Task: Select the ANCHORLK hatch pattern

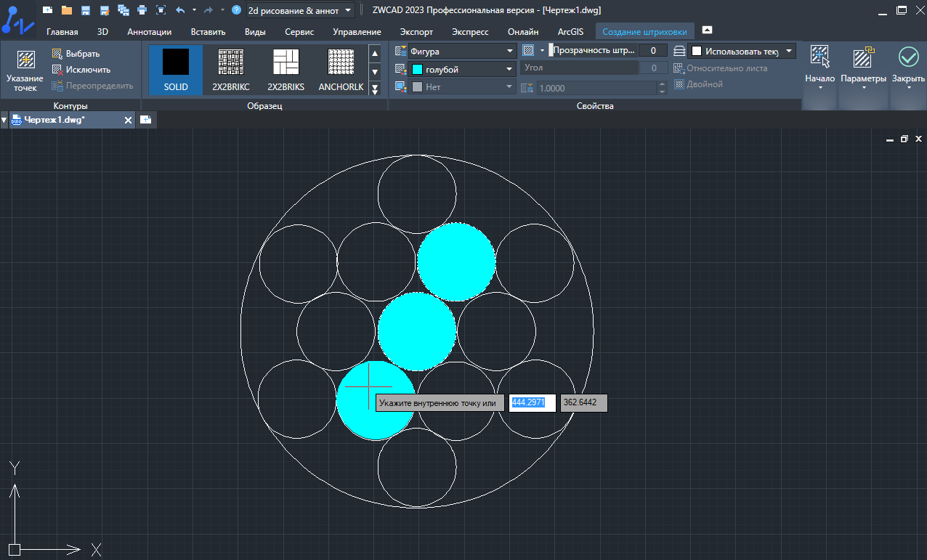Action: coord(341,70)
